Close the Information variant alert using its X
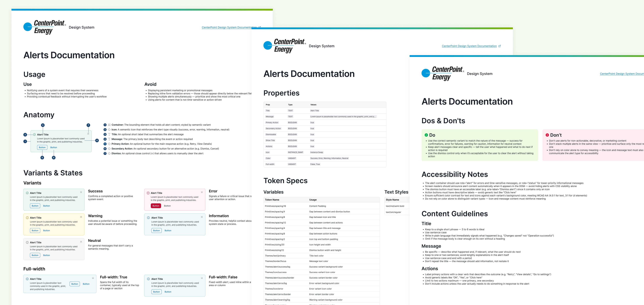This screenshot has height=305, width=644. [202, 217]
